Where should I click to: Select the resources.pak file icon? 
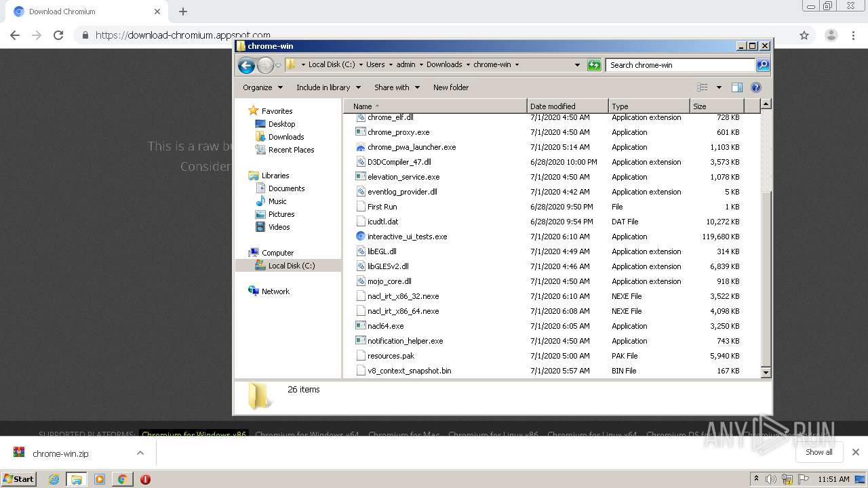click(x=361, y=356)
